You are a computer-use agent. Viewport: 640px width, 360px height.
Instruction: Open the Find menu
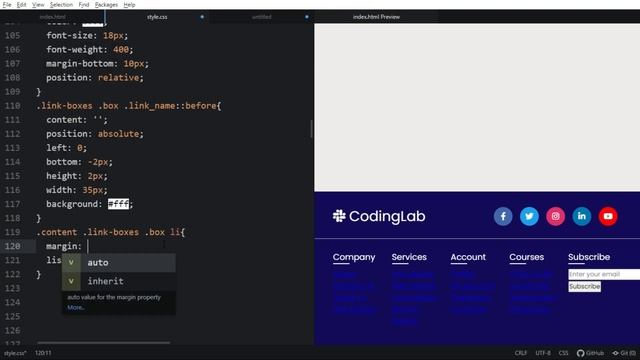(x=84, y=4)
